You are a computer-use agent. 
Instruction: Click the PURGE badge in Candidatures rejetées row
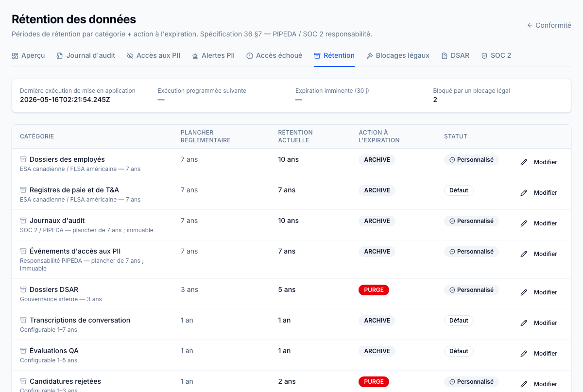point(374,382)
